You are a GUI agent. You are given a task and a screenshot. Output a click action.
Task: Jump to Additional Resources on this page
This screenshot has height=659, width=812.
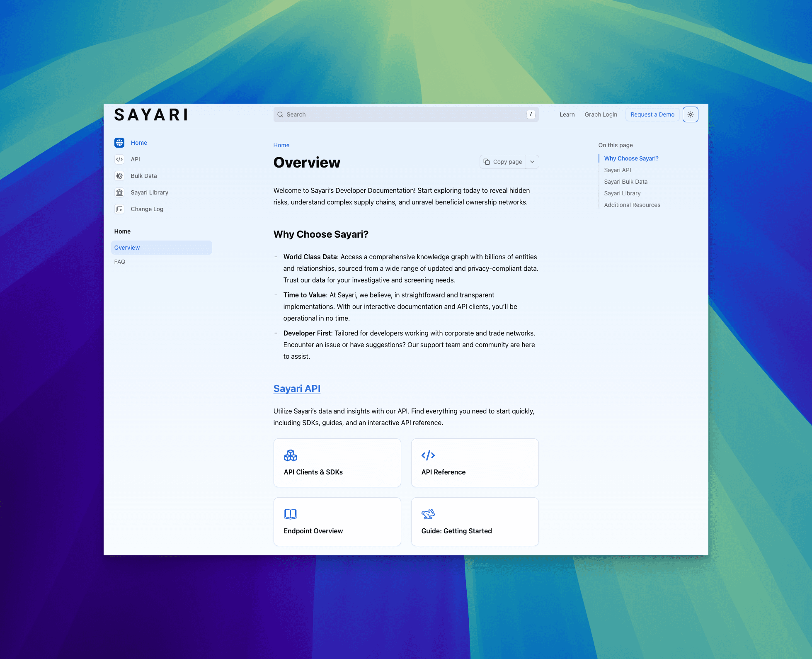pyautogui.click(x=632, y=204)
